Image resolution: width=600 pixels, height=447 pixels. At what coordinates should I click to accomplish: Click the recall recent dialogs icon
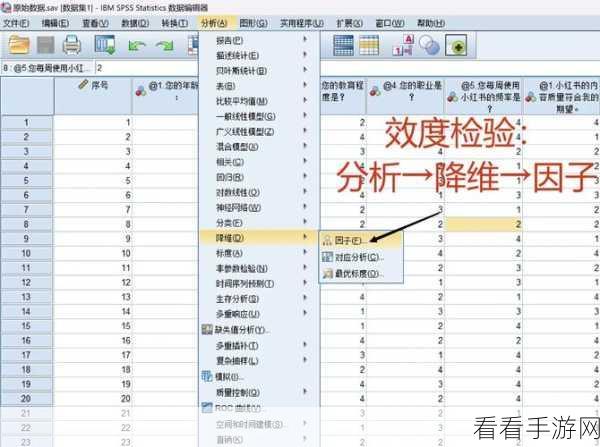click(x=105, y=45)
